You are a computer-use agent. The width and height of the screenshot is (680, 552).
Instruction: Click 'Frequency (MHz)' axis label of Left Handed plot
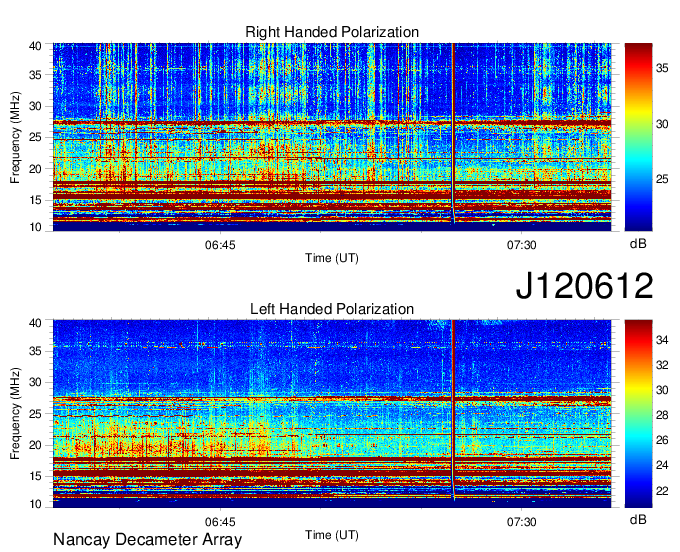coord(15,414)
